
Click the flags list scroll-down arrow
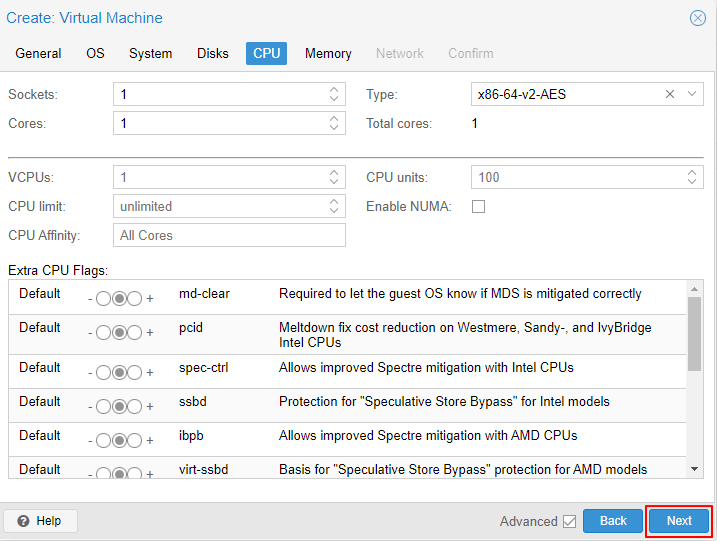point(694,469)
